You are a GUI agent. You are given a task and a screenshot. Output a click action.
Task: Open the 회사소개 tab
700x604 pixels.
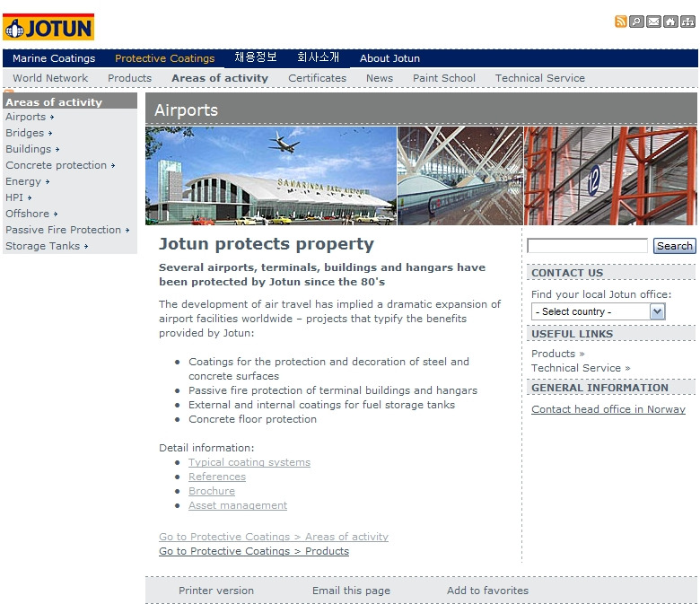click(x=319, y=57)
